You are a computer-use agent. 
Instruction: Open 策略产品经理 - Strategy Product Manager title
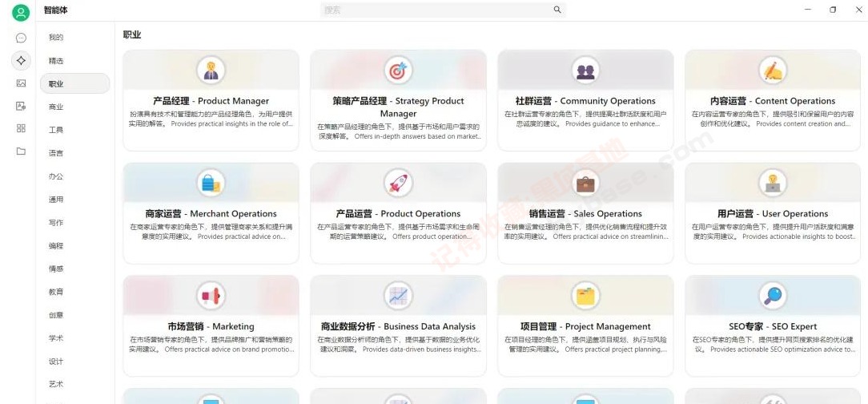tap(398, 107)
